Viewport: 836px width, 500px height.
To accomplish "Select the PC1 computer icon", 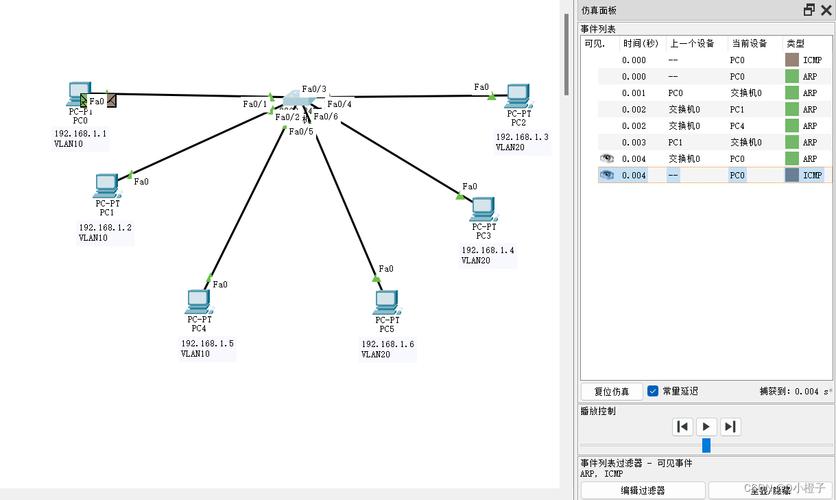I will coord(107,186).
